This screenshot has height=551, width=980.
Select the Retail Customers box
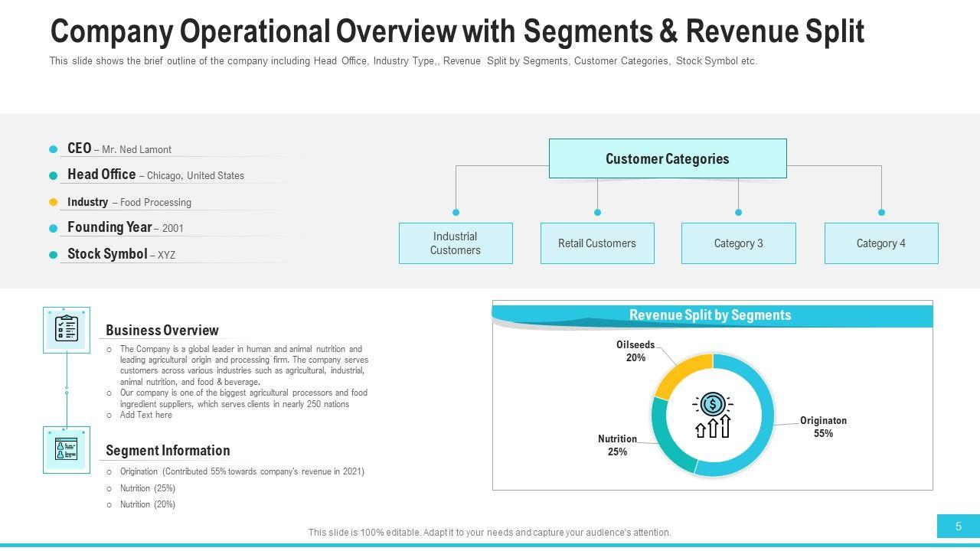click(x=597, y=243)
